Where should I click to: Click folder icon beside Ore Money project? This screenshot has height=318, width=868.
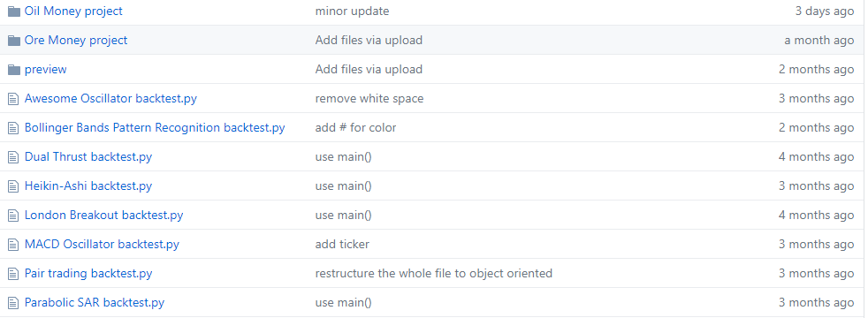(14, 41)
